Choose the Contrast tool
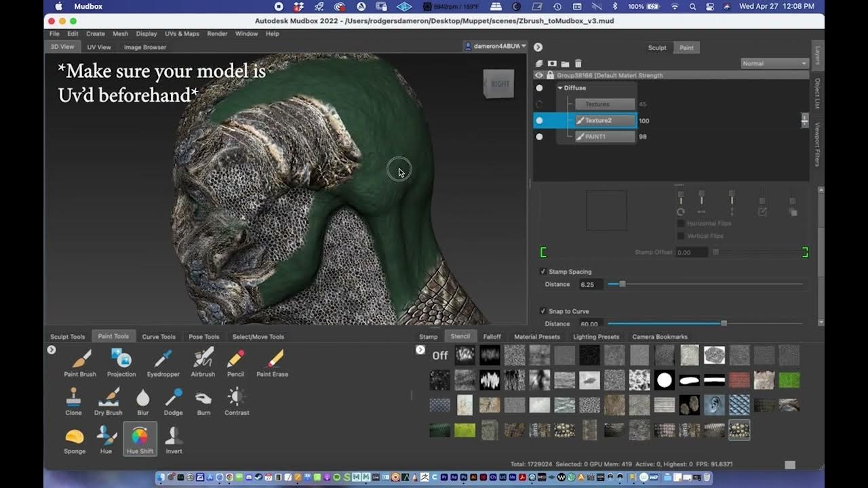 tap(237, 401)
